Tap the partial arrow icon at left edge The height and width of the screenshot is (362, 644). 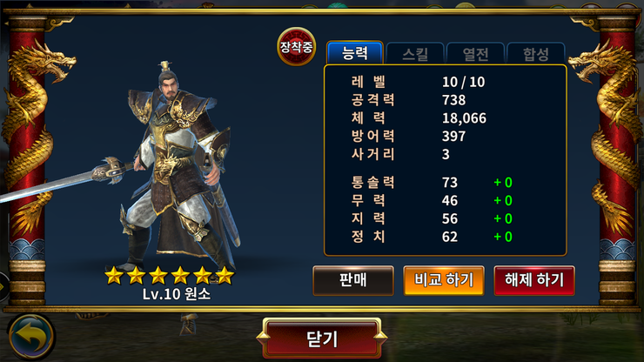[3, 286]
